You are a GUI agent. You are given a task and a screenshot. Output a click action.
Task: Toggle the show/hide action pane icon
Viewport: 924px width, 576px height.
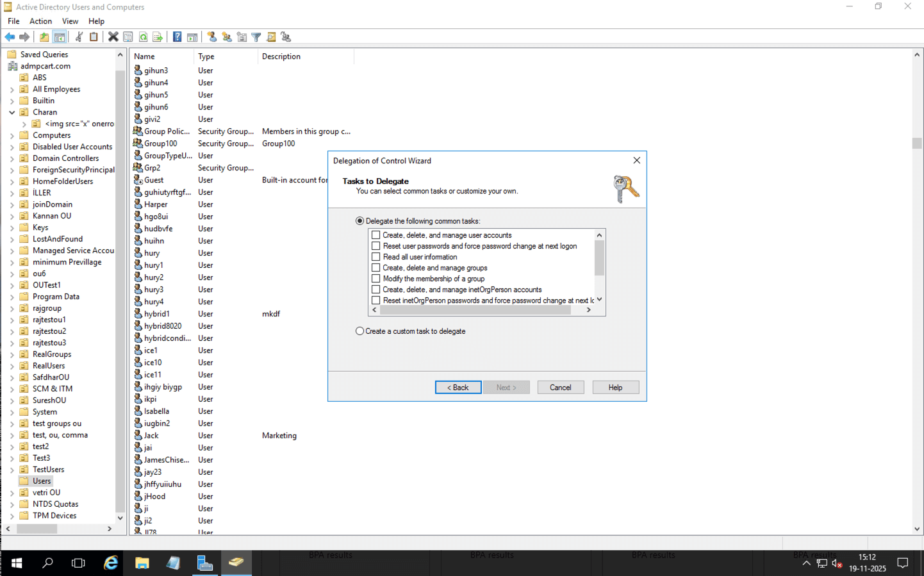pos(192,37)
